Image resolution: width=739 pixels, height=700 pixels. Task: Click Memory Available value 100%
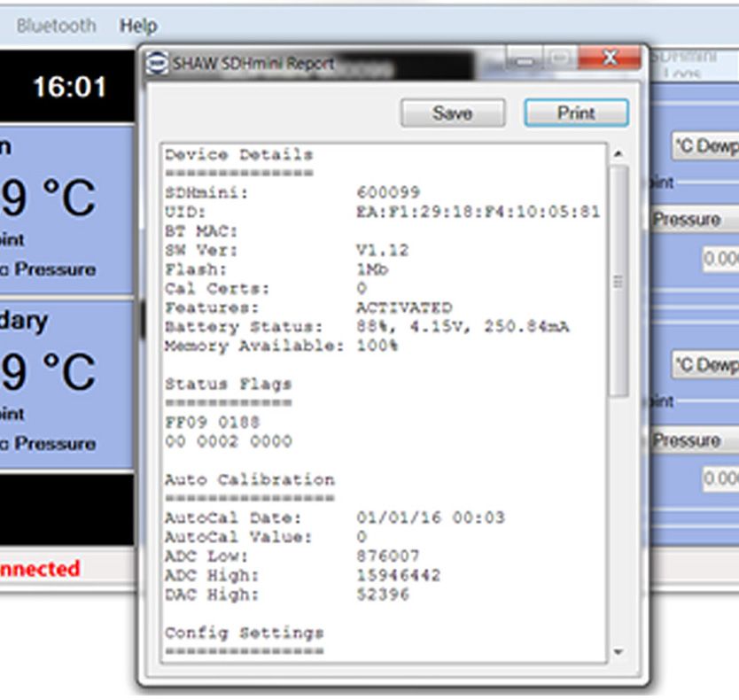(x=377, y=346)
